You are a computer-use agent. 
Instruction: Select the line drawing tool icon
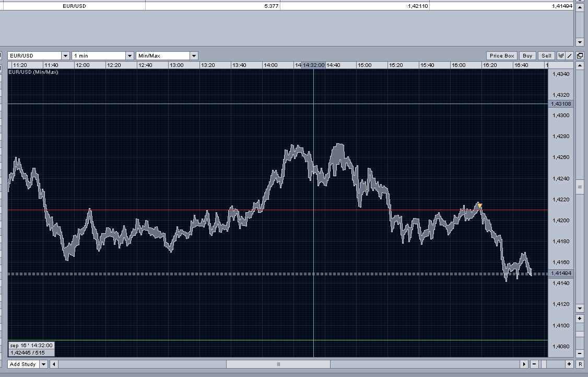click(x=569, y=55)
